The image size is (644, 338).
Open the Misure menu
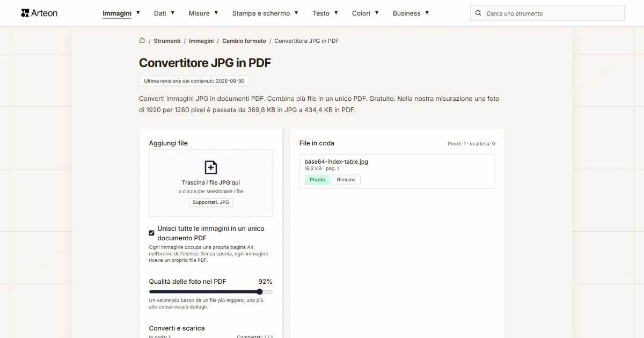[x=199, y=13]
